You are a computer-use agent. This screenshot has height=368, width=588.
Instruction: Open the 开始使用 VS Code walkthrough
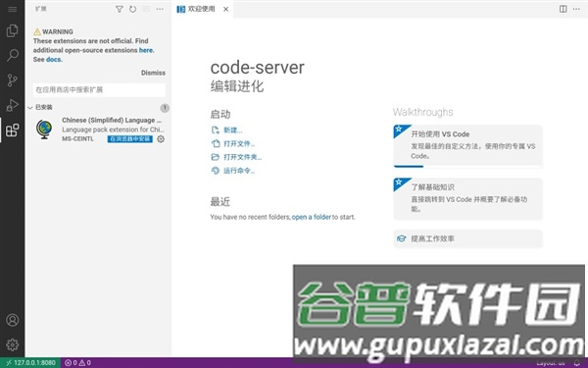[467, 145]
